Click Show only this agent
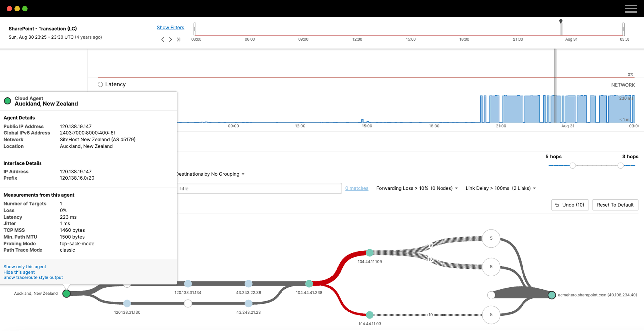This screenshot has width=644, height=331. coord(25,267)
